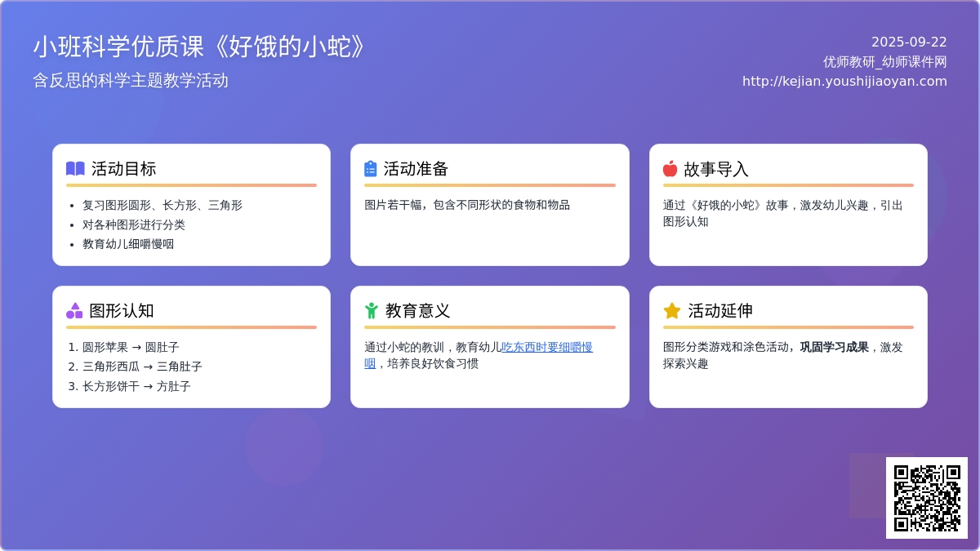Click the kejian.youshijiaoyan.com URL
This screenshot has height=551, width=980.
click(844, 82)
